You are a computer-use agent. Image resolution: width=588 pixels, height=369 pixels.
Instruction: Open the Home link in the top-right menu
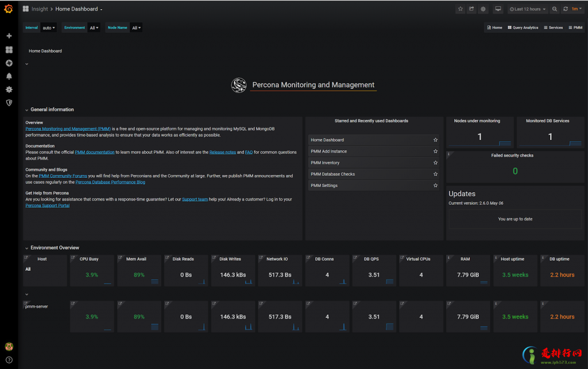tap(494, 28)
